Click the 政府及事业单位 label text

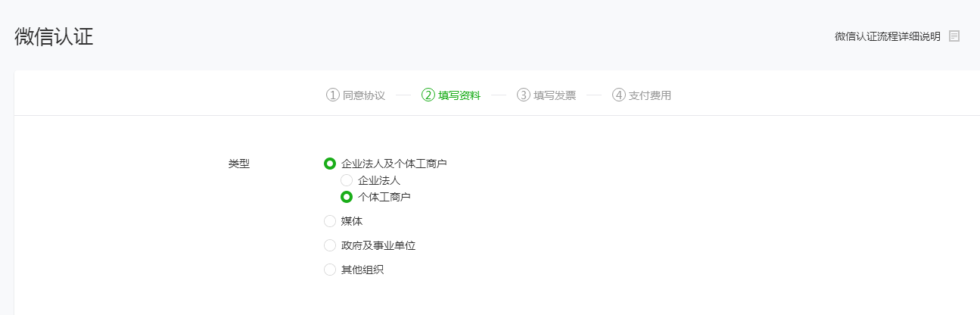[x=378, y=245]
